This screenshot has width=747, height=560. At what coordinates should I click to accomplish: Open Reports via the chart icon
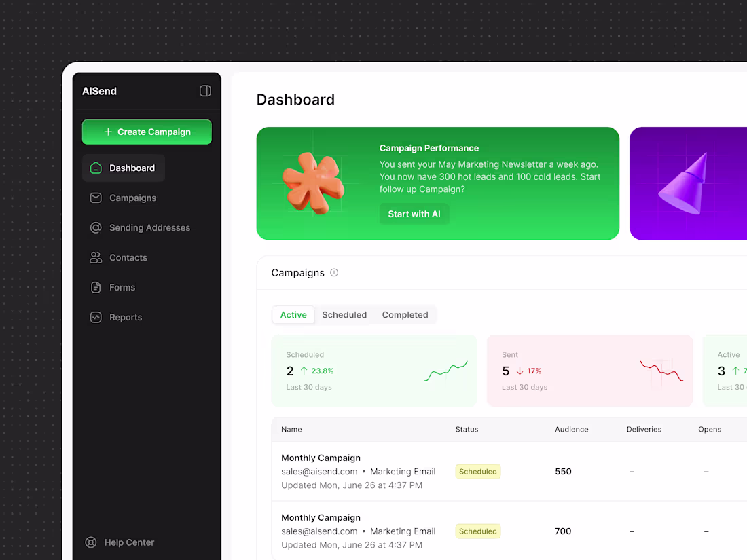coord(96,317)
